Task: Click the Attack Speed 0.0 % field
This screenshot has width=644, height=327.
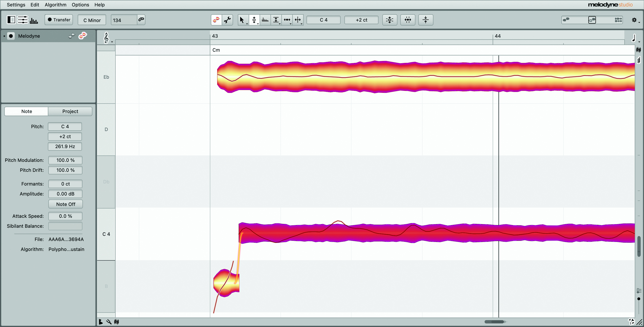Action: [x=65, y=216]
